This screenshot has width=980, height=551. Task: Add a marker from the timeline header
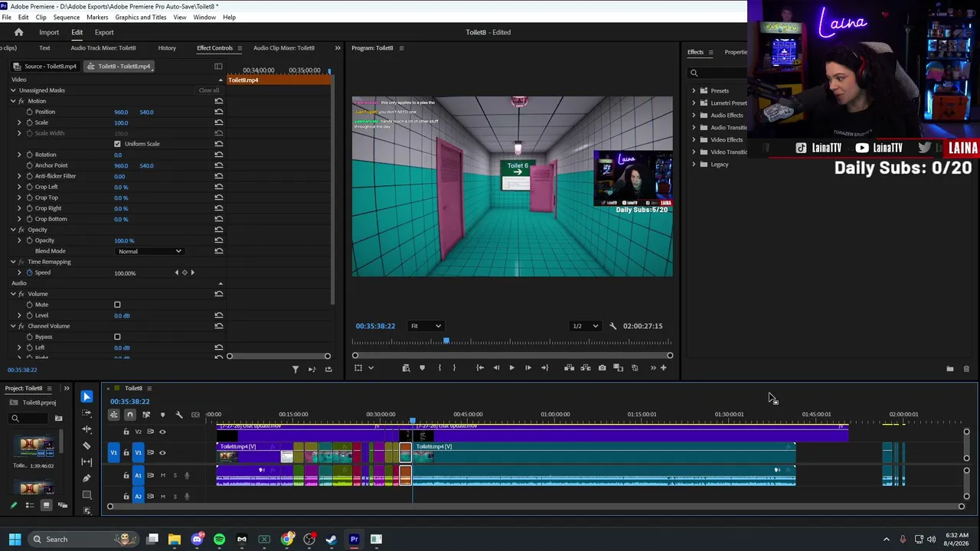(162, 415)
